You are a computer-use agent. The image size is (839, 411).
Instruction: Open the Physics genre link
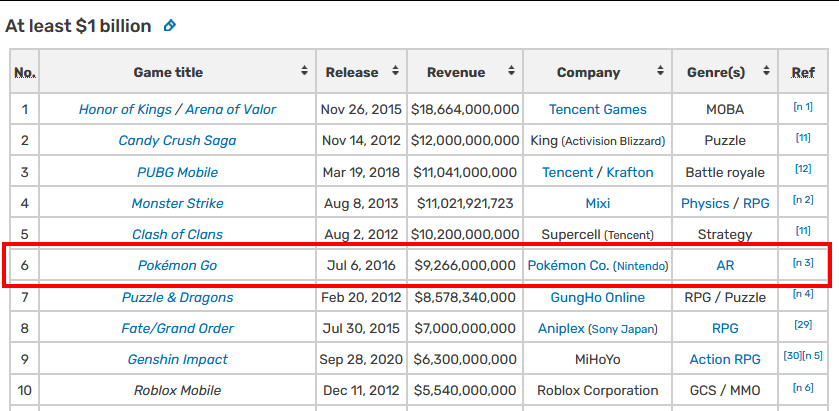pos(705,203)
